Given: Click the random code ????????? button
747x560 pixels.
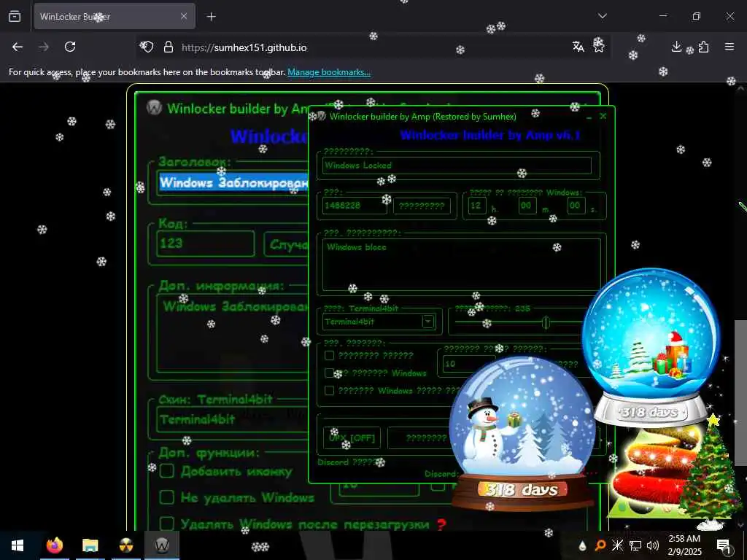Looking at the screenshot, I should point(422,206).
